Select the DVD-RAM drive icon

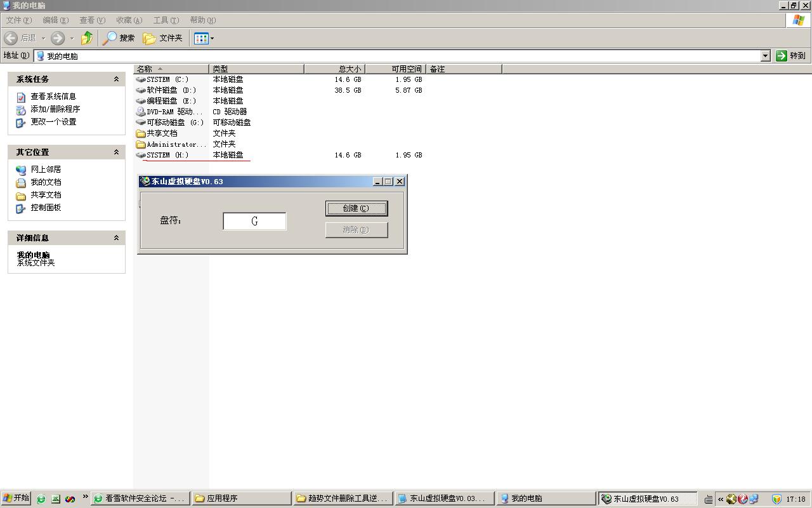[x=141, y=112]
